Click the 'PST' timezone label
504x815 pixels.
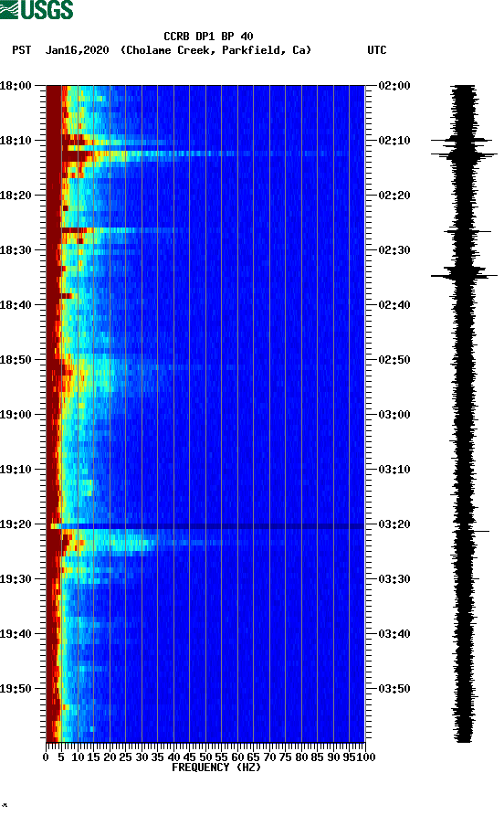pyautogui.click(x=21, y=50)
